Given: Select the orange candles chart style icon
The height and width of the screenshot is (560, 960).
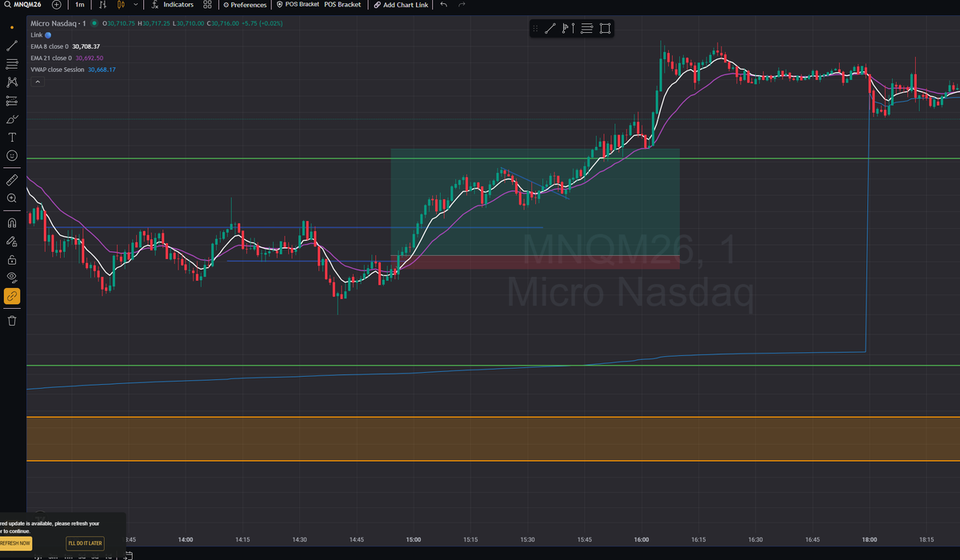Looking at the screenshot, I should (122, 5).
